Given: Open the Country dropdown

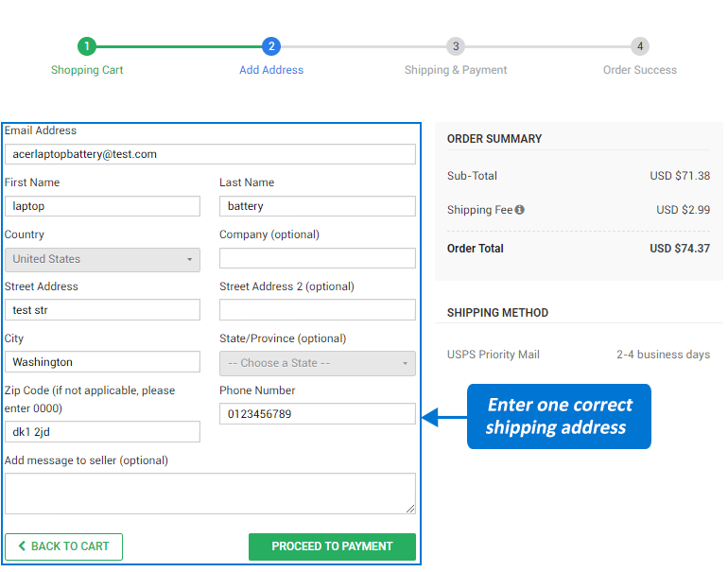Looking at the screenshot, I should 102,259.
